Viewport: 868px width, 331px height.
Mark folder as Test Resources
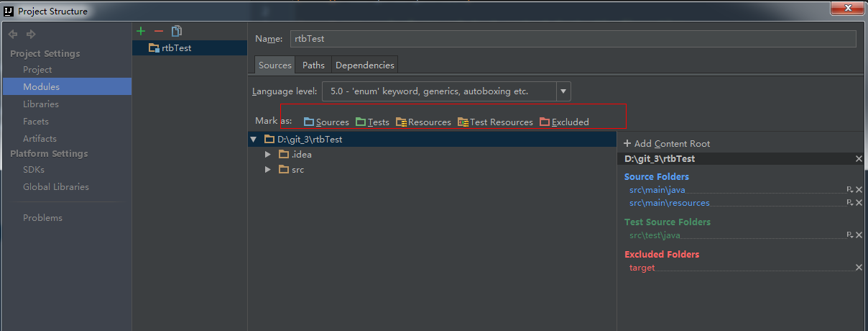tap(495, 122)
